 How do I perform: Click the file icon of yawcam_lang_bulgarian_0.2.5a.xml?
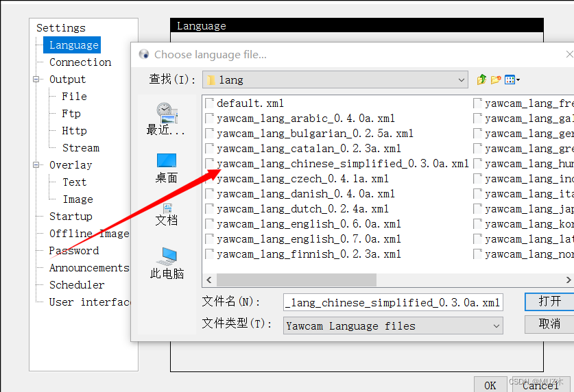(x=210, y=133)
